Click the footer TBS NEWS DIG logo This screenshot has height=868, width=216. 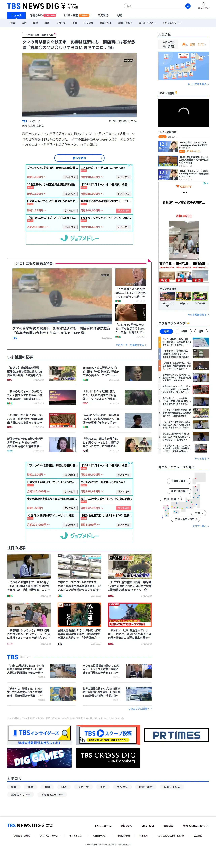[x=30, y=826]
